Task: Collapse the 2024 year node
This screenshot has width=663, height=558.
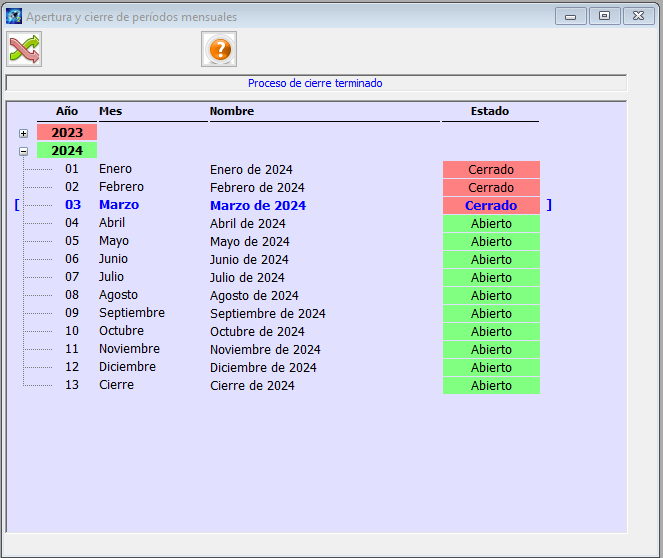Action: [23, 151]
